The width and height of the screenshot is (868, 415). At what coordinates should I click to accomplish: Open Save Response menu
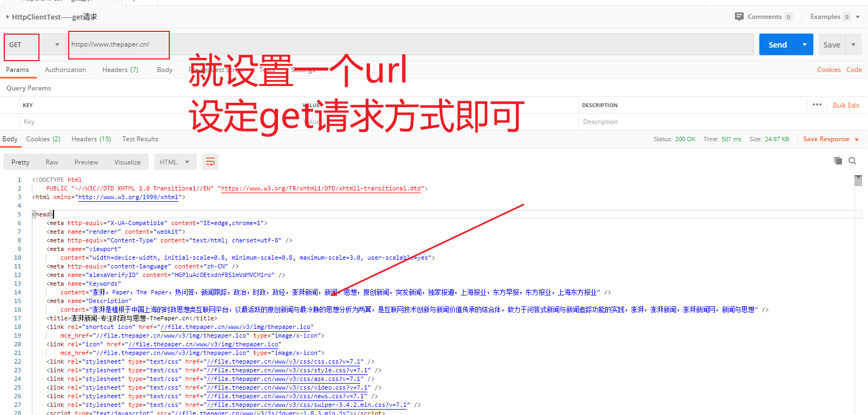click(831, 139)
